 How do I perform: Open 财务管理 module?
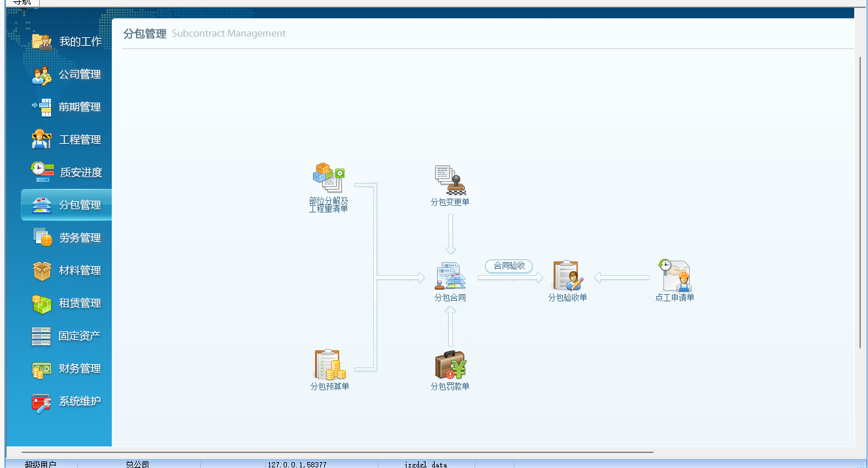click(x=67, y=369)
